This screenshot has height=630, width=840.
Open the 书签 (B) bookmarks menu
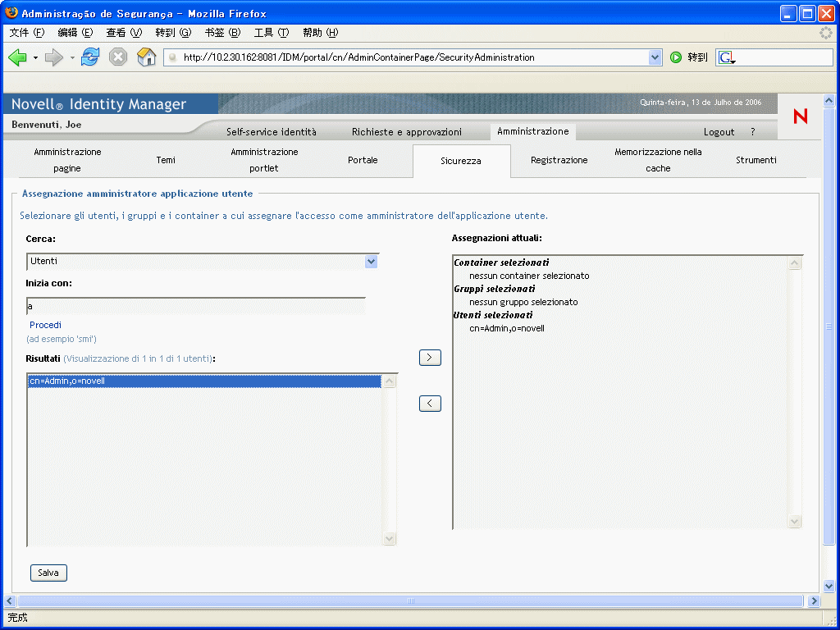(x=223, y=33)
